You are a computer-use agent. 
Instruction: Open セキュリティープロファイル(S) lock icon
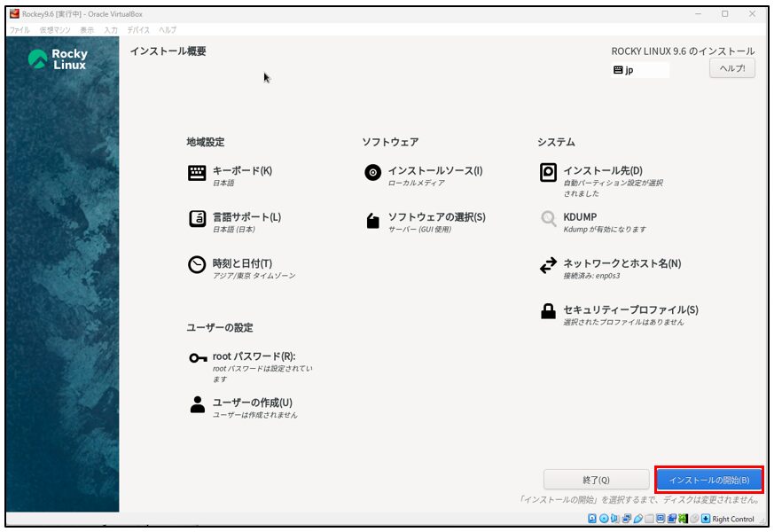click(549, 311)
